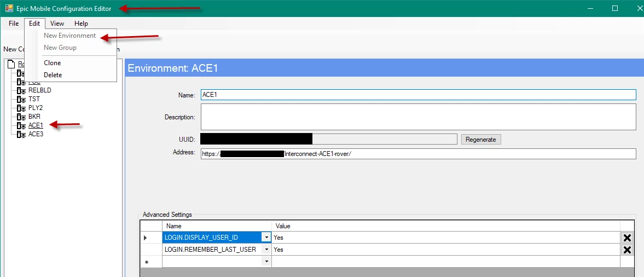Open the LOGIN.REMEMBER_LAST_USER name dropdown
This screenshot has height=277, width=644.
pyautogui.click(x=266, y=250)
